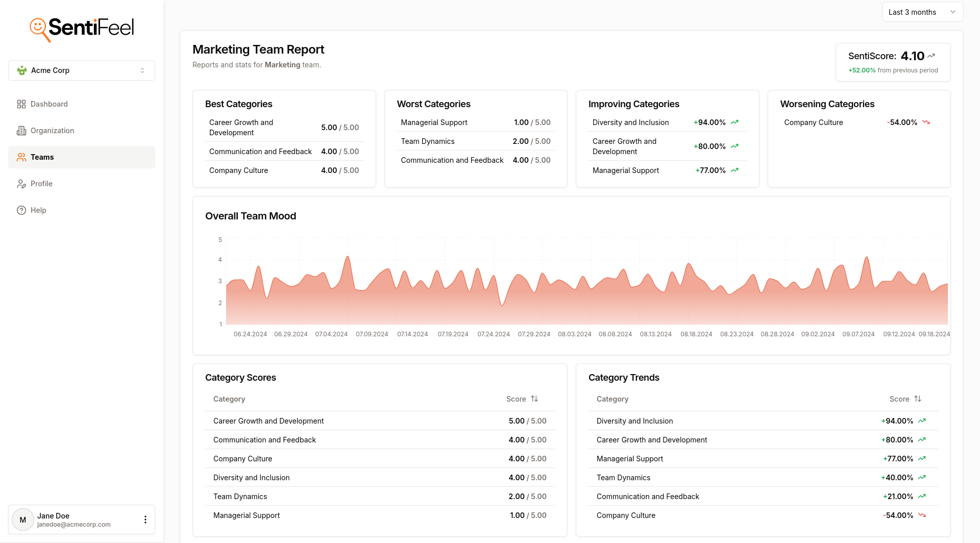
Task: Click the Team Dynamics trend icon in Category Trends
Action: click(922, 478)
